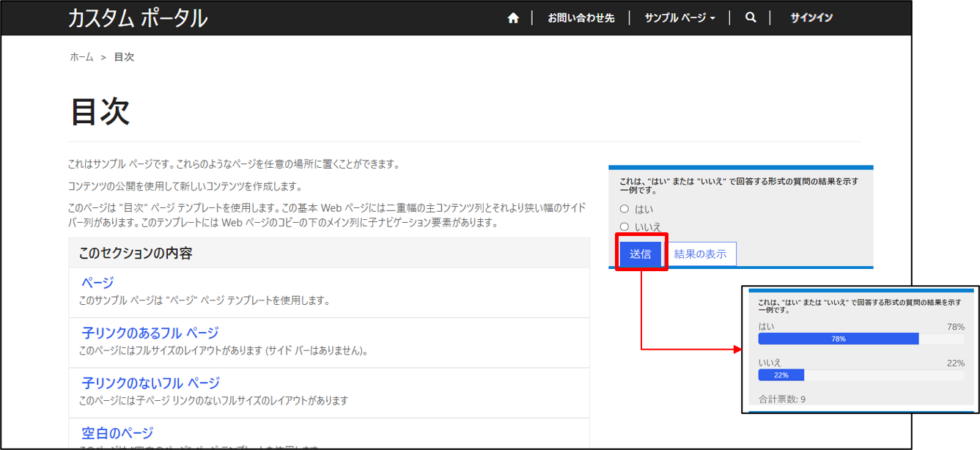Open 子リンクのあるフル ページ link
The height and width of the screenshot is (450, 980).
tap(150, 333)
